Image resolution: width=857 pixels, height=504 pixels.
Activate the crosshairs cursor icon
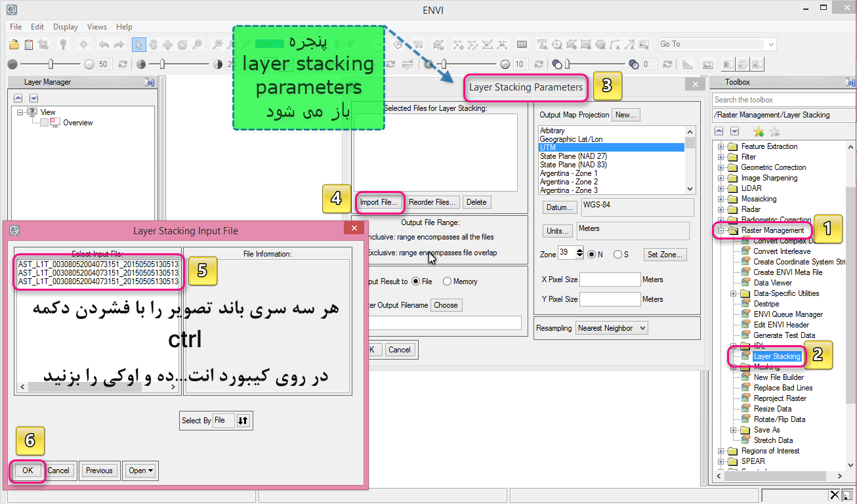coord(83,45)
